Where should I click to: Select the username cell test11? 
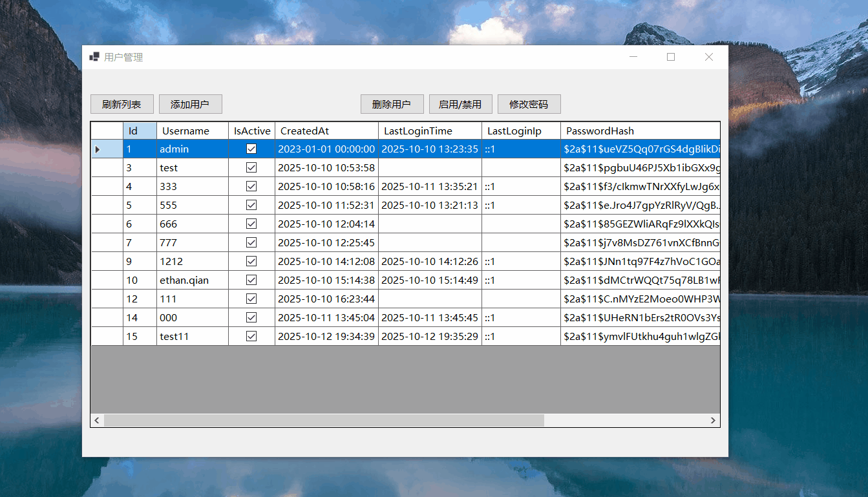pyautogui.click(x=193, y=336)
